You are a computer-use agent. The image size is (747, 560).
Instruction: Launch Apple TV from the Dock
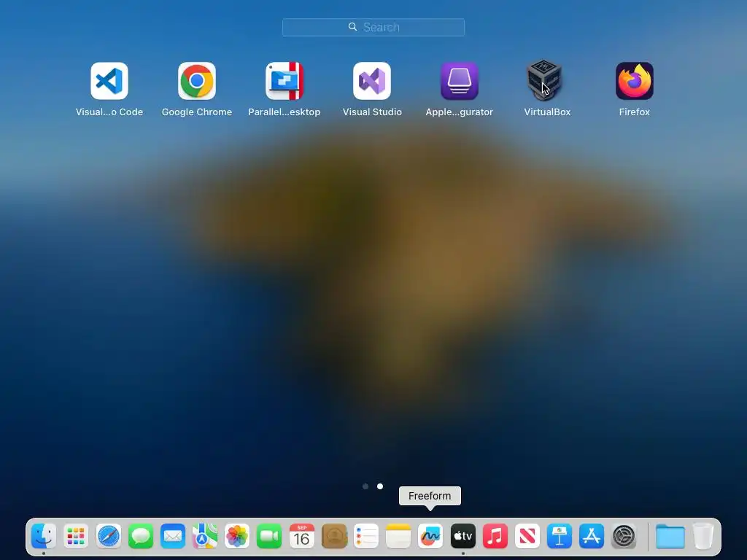462,536
